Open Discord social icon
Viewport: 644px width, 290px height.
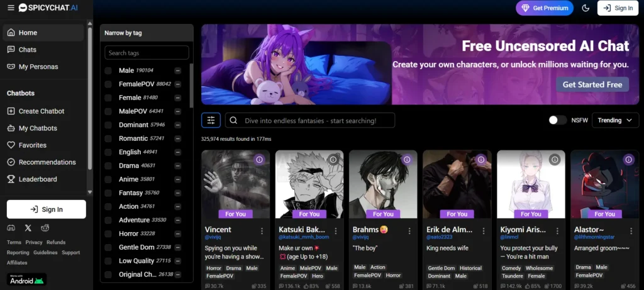pos(11,228)
